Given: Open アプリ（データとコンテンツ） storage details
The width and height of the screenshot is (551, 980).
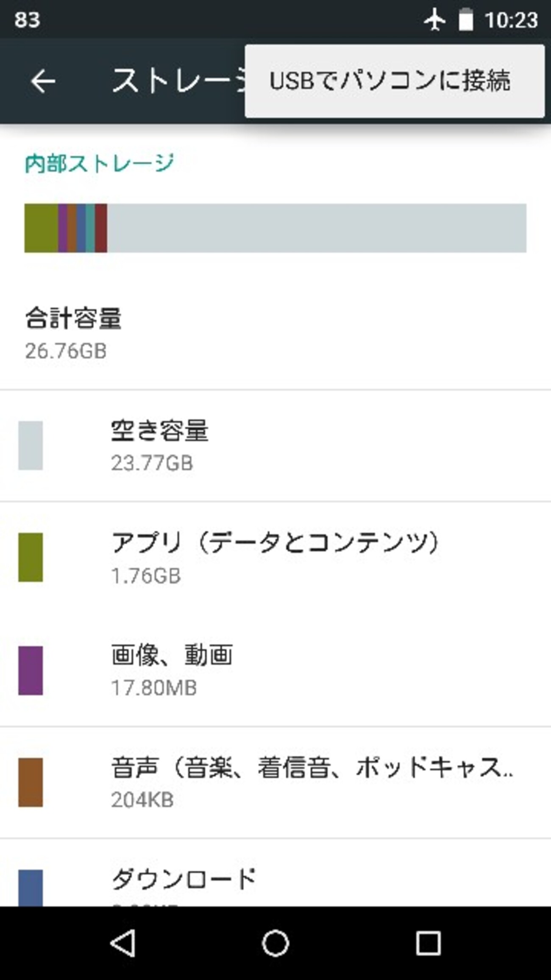Looking at the screenshot, I should (275, 557).
